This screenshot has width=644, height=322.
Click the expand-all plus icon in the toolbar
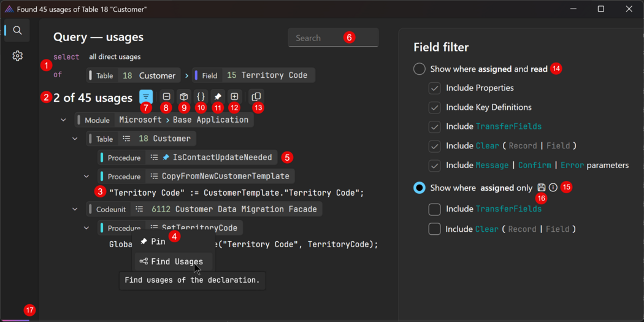tap(234, 97)
